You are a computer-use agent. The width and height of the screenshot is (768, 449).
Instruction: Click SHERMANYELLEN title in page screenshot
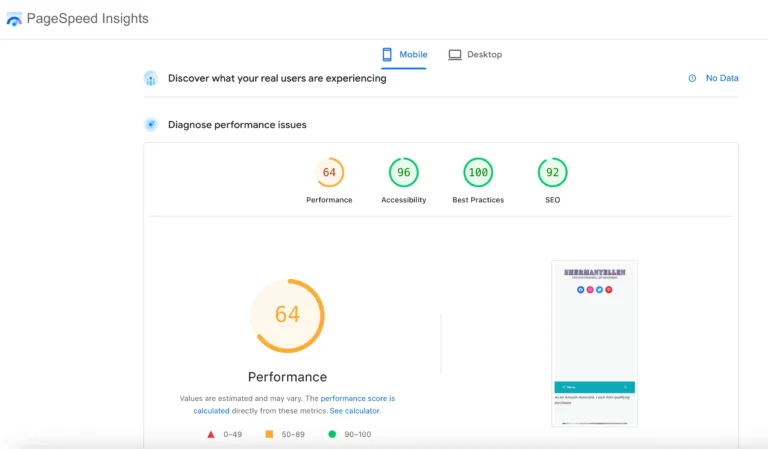tap(595, 272)
